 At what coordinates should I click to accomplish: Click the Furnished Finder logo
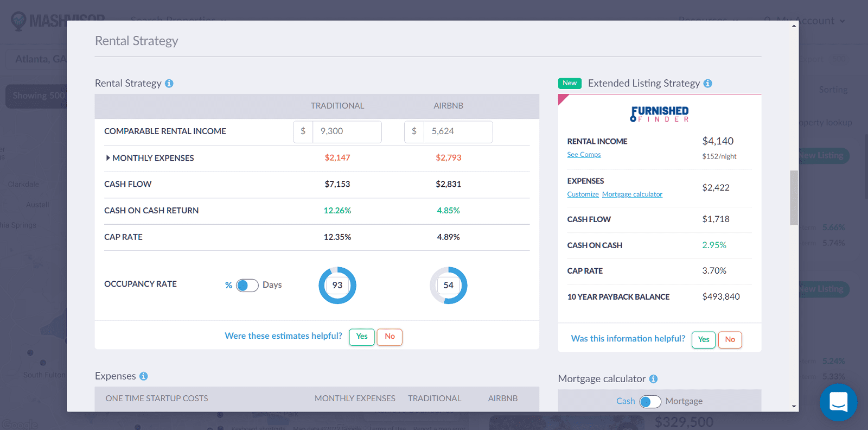click(660, 114)
